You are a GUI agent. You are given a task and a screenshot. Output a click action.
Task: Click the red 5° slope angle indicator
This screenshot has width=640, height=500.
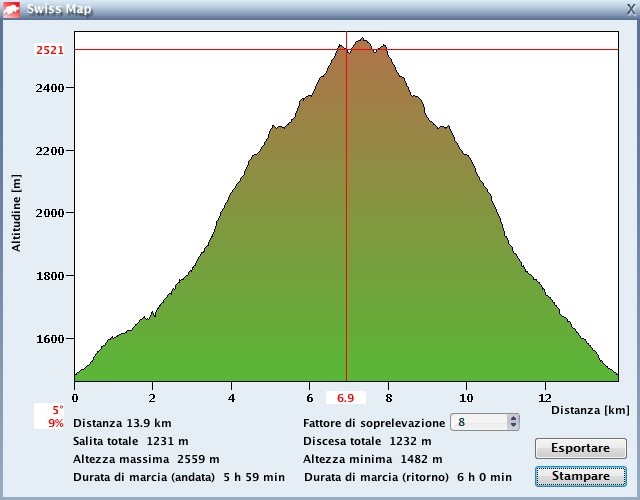click(57, 410)
